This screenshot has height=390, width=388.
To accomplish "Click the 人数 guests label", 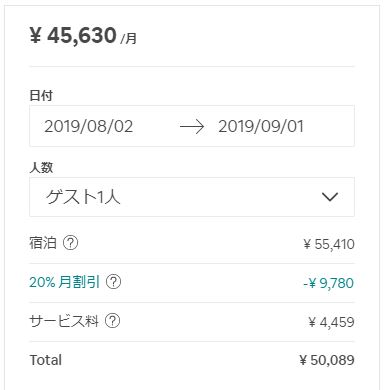I will [41, 167].
